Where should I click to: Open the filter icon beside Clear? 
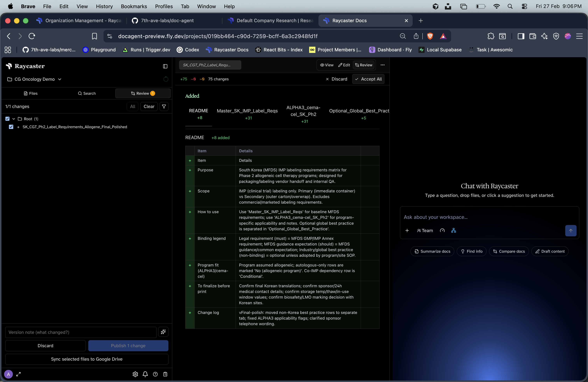coord(164,106)
